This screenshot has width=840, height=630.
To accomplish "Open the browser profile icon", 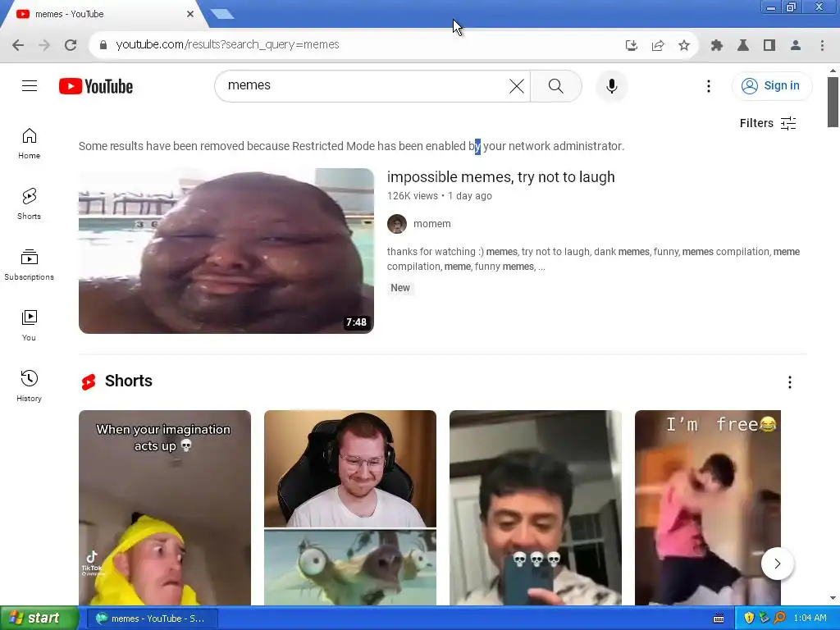I will [x=796, y=46].
